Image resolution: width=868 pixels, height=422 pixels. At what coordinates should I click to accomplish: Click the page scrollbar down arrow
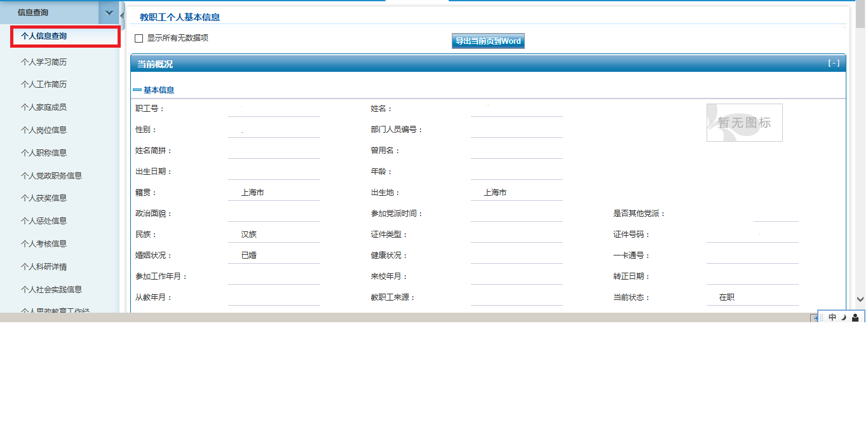click(860, 299)
